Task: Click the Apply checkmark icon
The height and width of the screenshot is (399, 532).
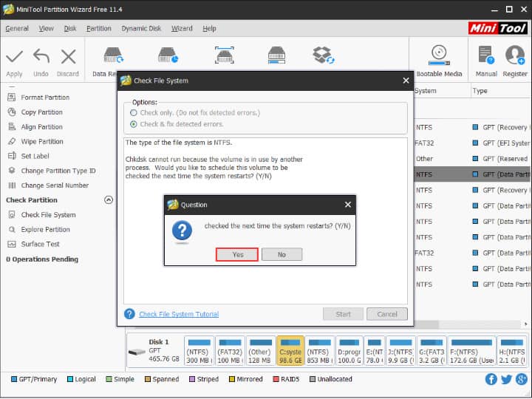Action: pyautogui.click(x=14, y=57)
